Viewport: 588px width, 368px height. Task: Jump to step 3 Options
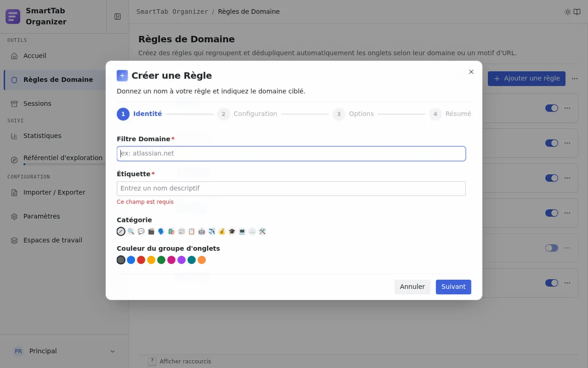(x=353, y=114)
